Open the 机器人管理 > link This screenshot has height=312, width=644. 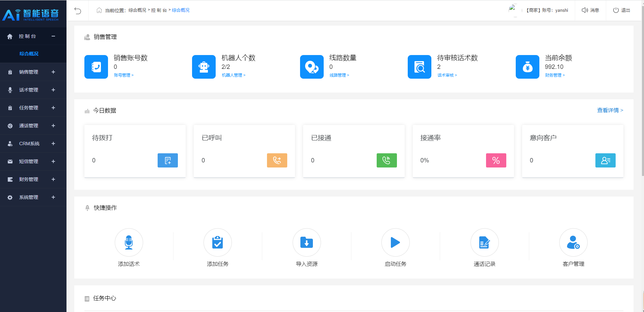[234, 75]
